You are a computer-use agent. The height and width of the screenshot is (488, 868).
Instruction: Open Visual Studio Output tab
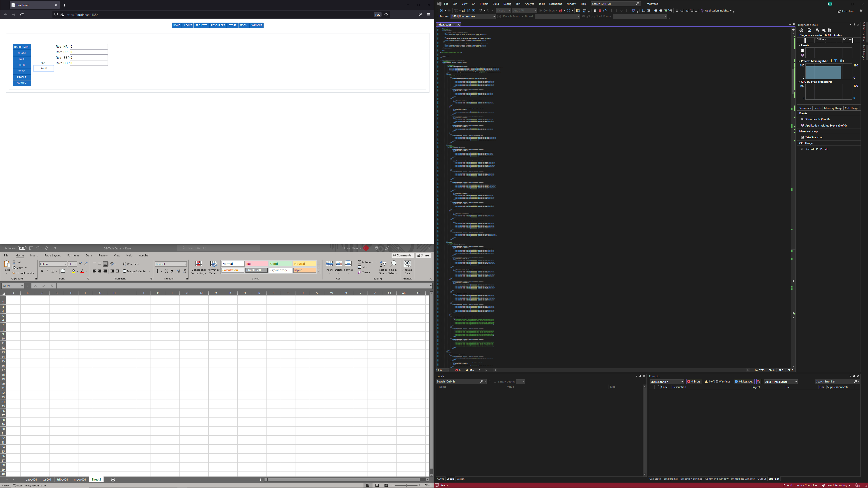[762, 479]
